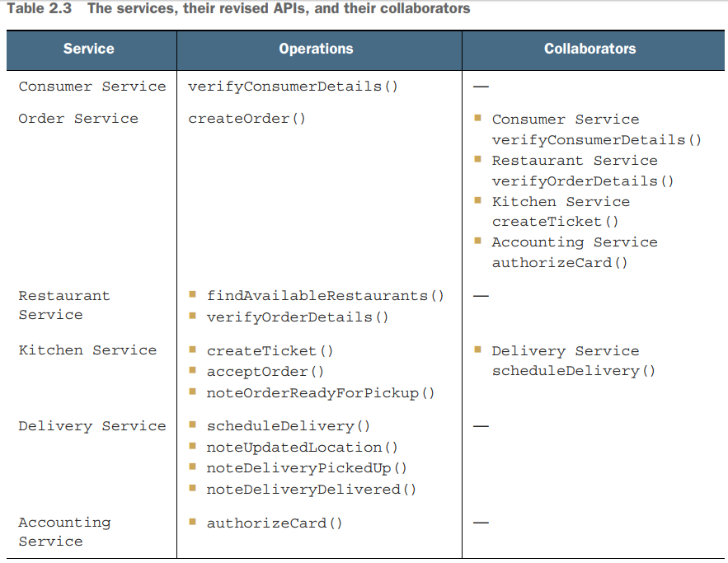Click verifyOrderDetails() in the Collaborators column
Screen dimensions: 728x563
(582, 181)
